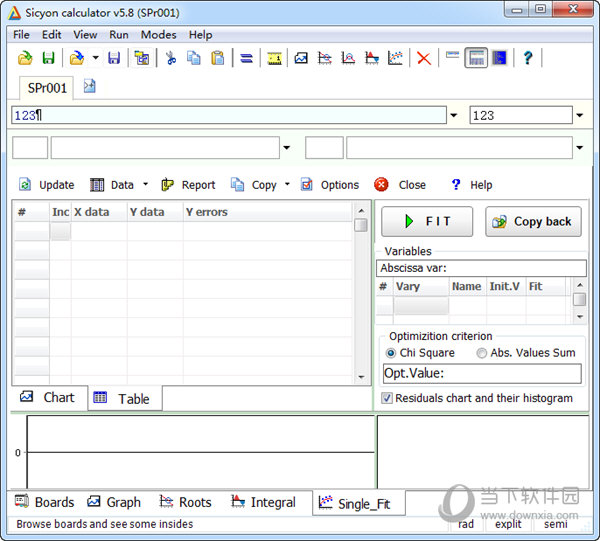600x541 pixels.
Task: Open fitting Options
Action: click(x=330, y=185)
